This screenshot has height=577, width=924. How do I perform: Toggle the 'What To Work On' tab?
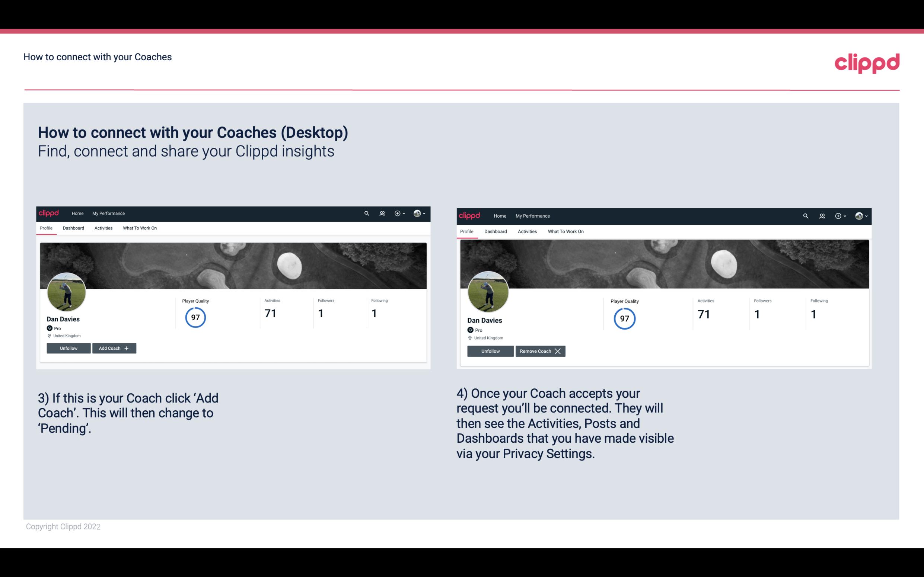[x=139, y=228]
